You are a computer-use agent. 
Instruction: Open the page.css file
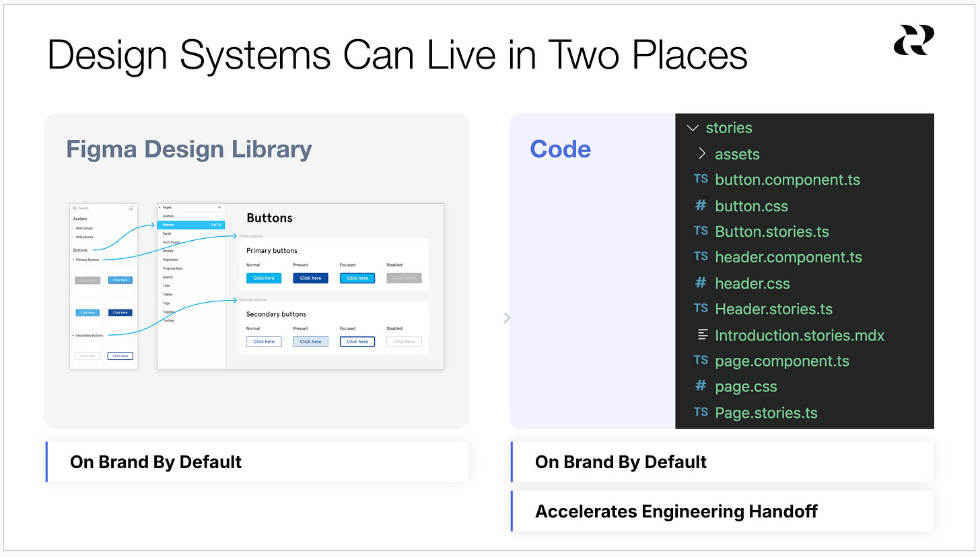point(746,386)
